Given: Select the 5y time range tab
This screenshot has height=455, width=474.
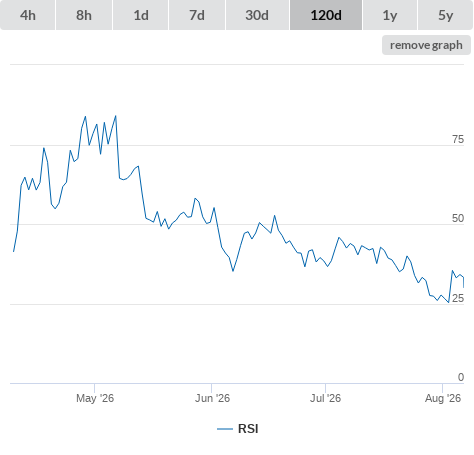Looking at the screenshot, I should click(x=446, y=15).
